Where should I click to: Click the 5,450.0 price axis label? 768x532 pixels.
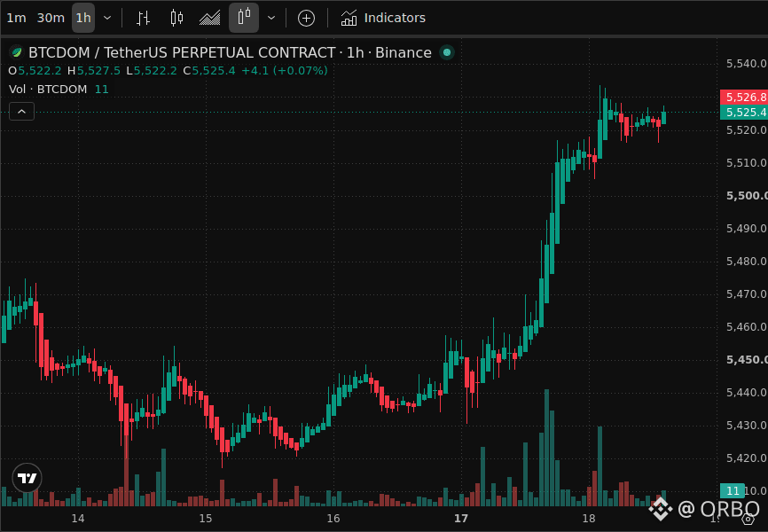[x=747, y=360]
